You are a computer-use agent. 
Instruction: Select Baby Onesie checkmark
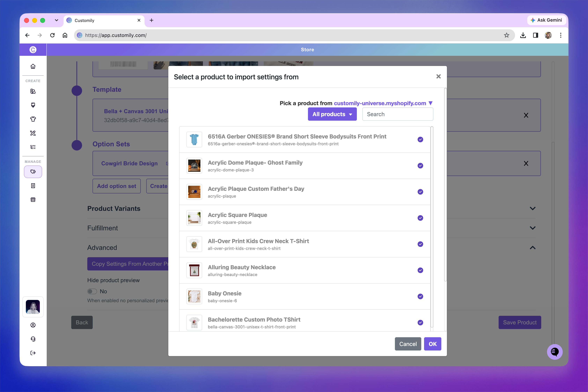pos(420,296)
